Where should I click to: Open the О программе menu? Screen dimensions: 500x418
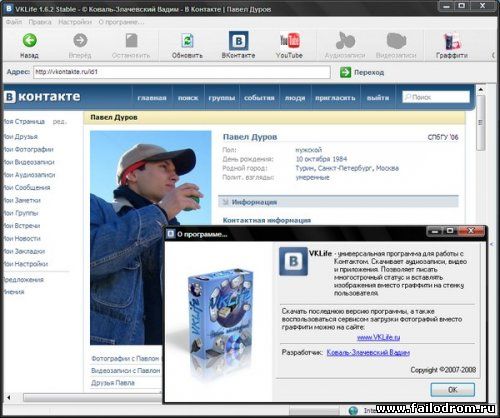click(x=121, y=22)
